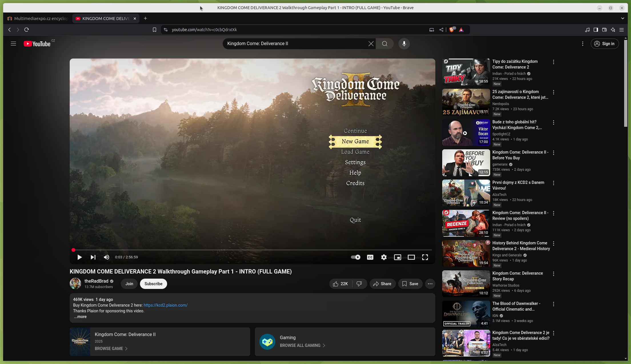
Task: Open the more actions ellipsis under video
Action: point(430,284)
